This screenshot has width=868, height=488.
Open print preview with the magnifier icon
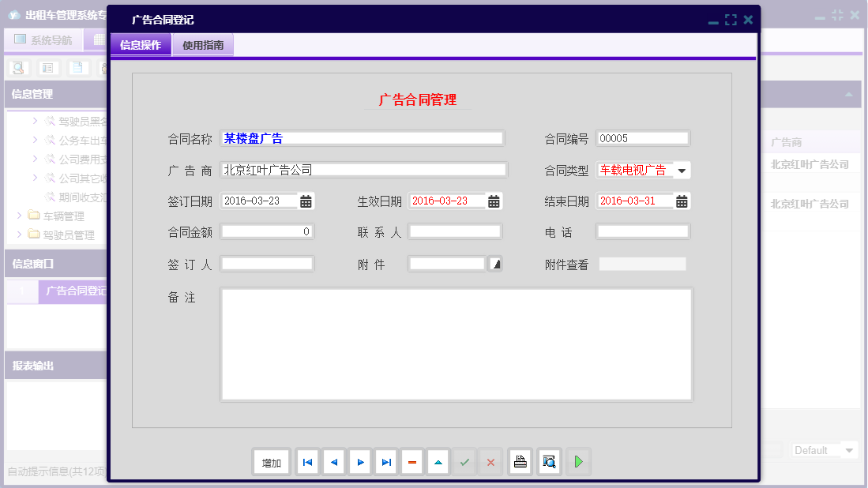[x=548, y=462]
